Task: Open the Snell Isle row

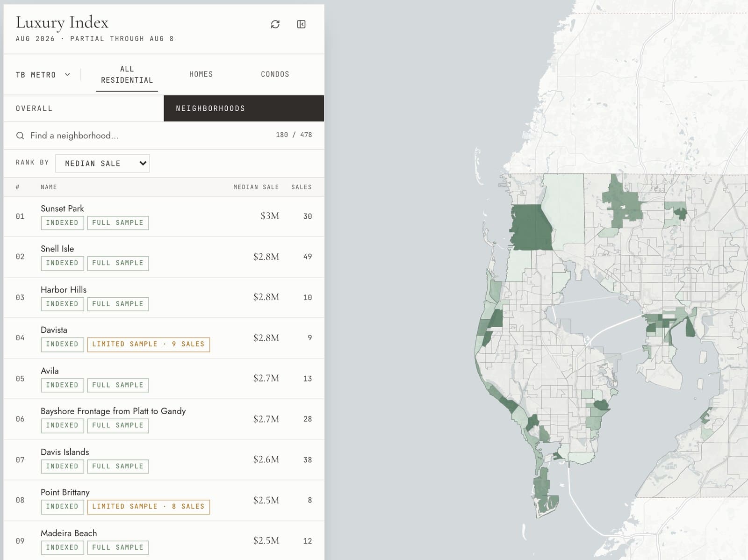Action: [x=164, y=257]
